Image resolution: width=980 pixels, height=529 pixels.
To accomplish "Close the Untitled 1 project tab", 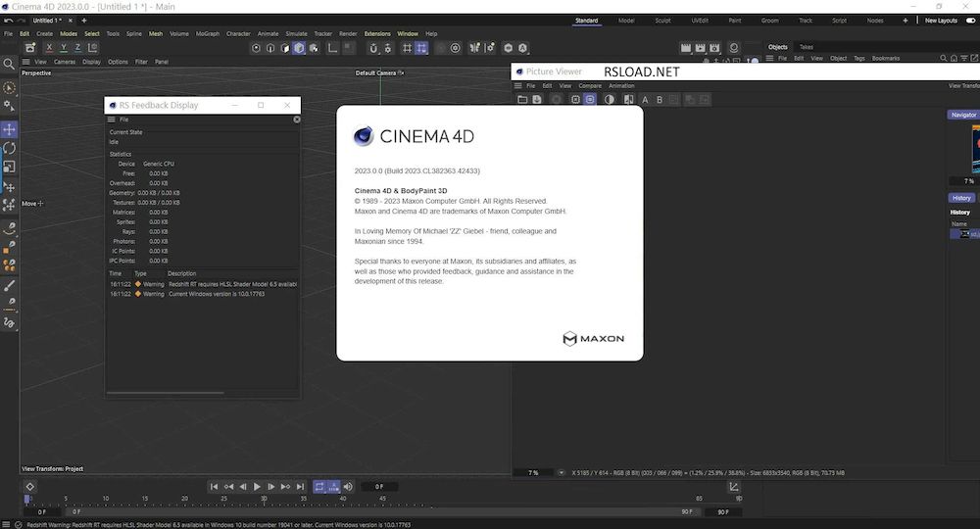I will point(70,21).
